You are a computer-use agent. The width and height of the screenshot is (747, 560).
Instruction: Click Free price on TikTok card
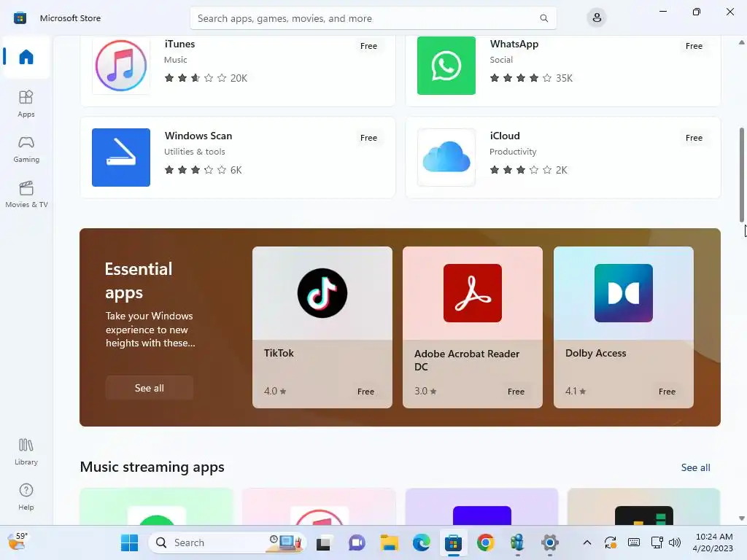(x=365, y=392)
